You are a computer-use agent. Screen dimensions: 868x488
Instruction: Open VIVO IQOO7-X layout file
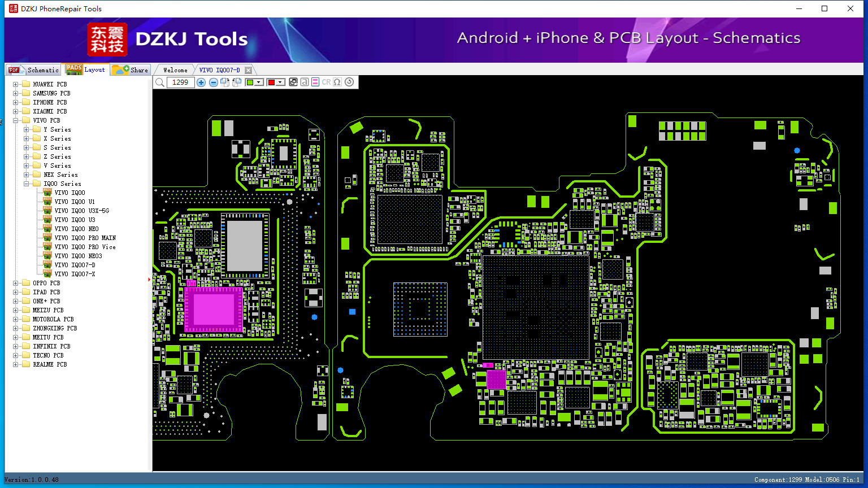click(75, 274)
